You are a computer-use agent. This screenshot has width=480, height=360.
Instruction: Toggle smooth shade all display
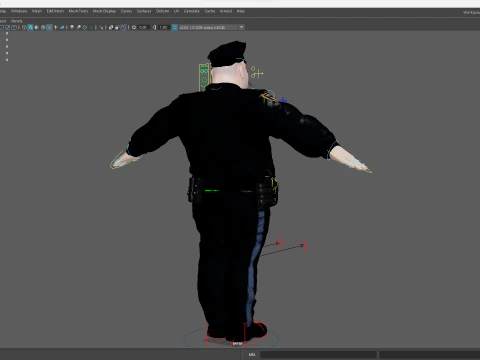pos(30,27)
